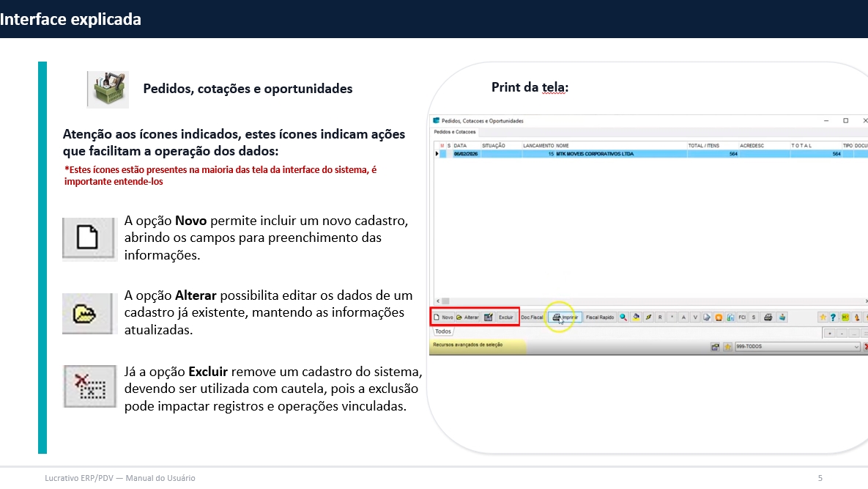Click the blue question mark help icon

click(x=834, y=317)
